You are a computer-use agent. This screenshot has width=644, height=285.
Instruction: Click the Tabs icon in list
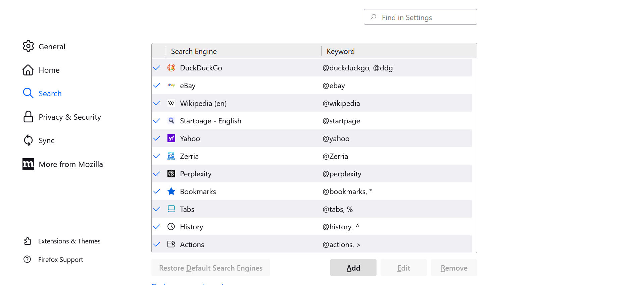click(171, 209)
